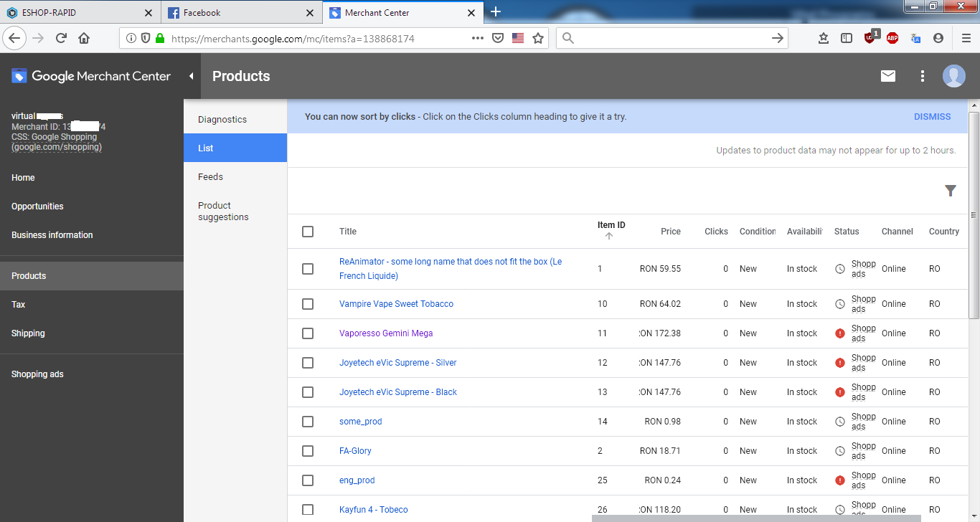Click the pending clock status icon for ReAnimator
This screenshot has width=980, height=522.
click(840, 269)
